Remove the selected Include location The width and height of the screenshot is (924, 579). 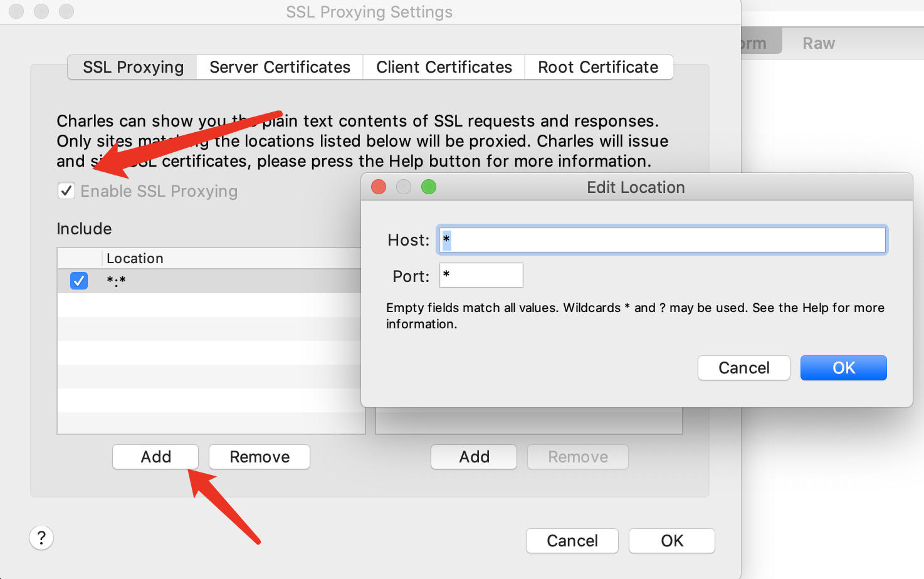pyautogui.click(x=260, y=457)
